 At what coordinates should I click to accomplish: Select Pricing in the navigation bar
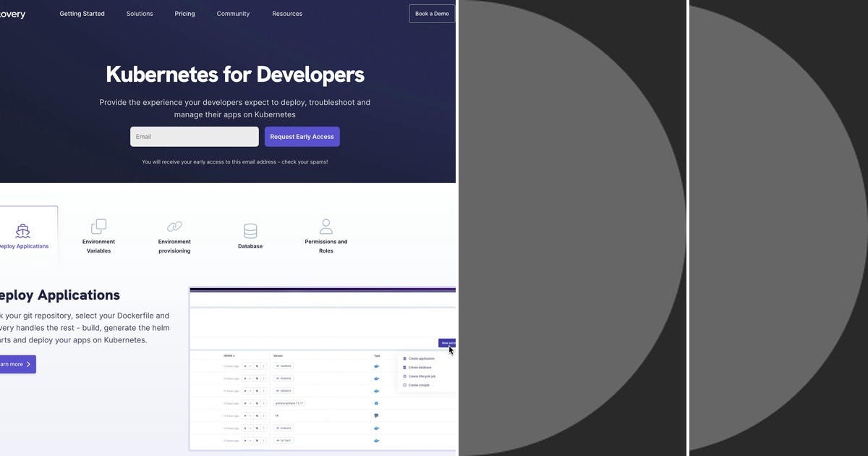pos(184,13)
